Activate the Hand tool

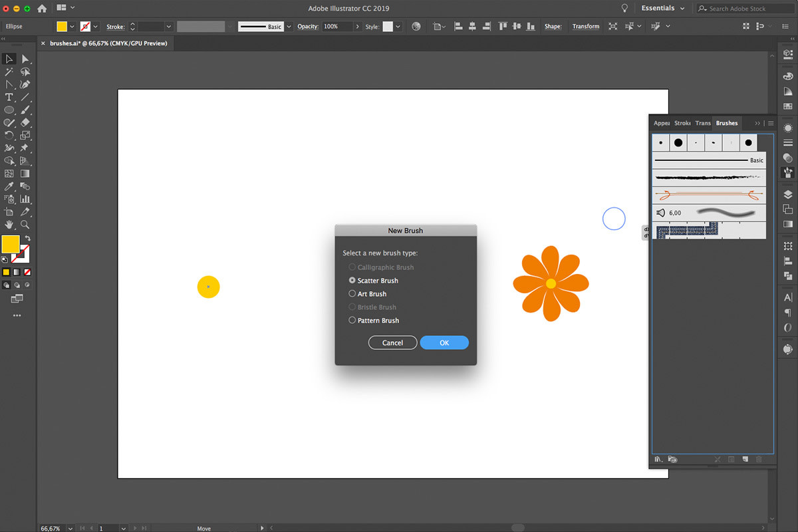[x=9, y=225]
